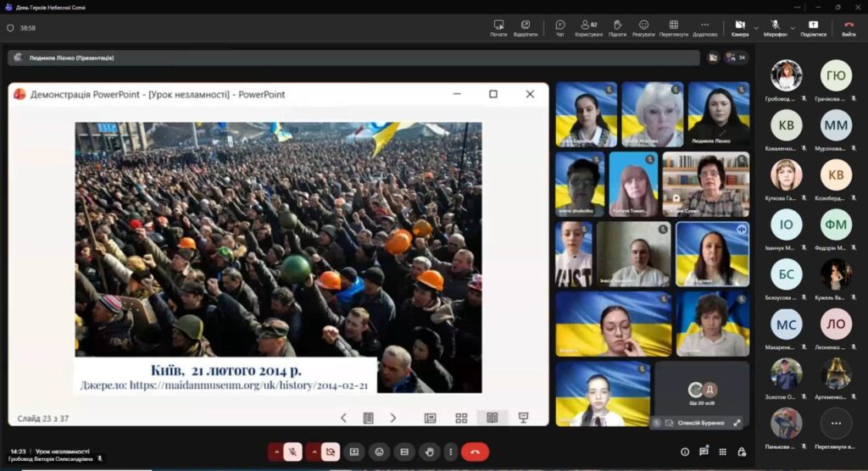Viewport: 868px width, 471px height.
Task: Change layout using Переглянути icon
Action: (673, 27)
